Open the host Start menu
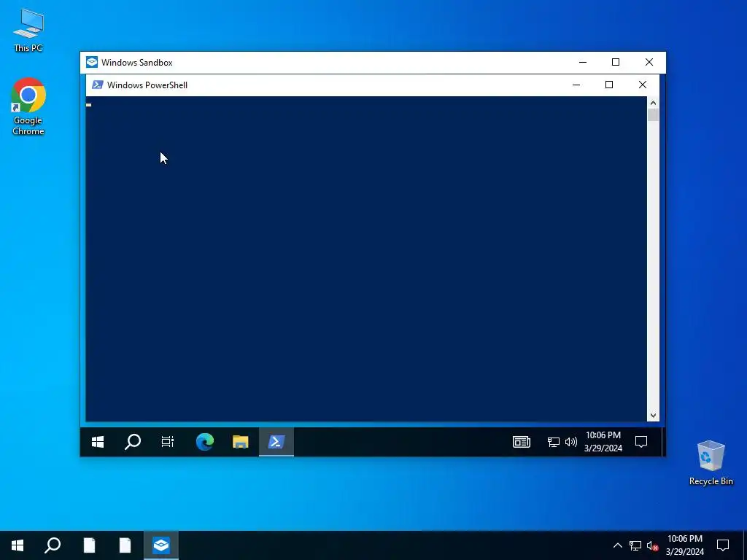Viewport: 747px width, 560px height. [18, 545]
